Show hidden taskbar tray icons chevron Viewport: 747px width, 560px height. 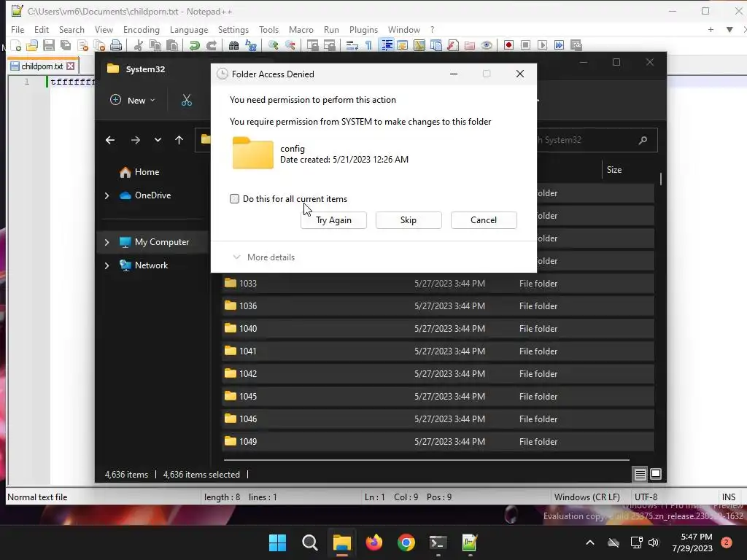[x=589, y=542]
